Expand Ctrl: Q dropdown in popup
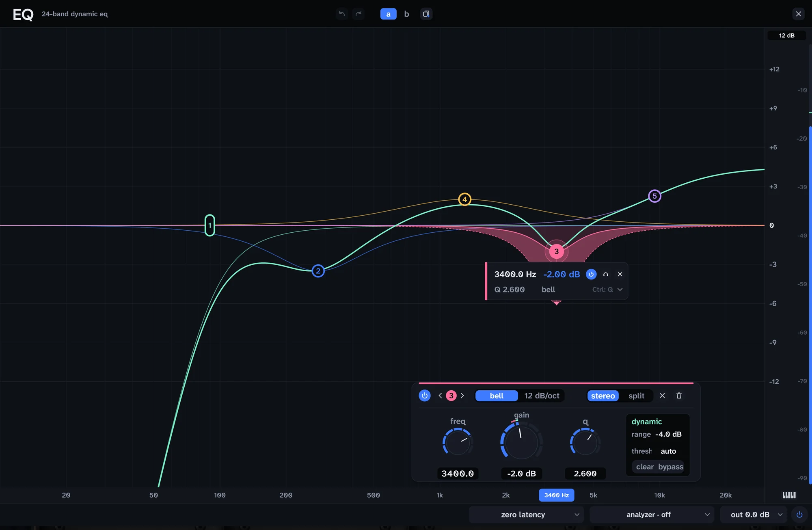The height and width of the screenshot is (530, 812). tap(607, 290)
